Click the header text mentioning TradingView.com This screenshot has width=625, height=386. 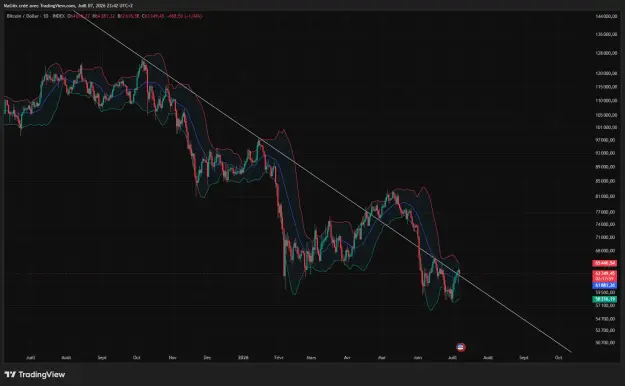(x=68, y=6)
